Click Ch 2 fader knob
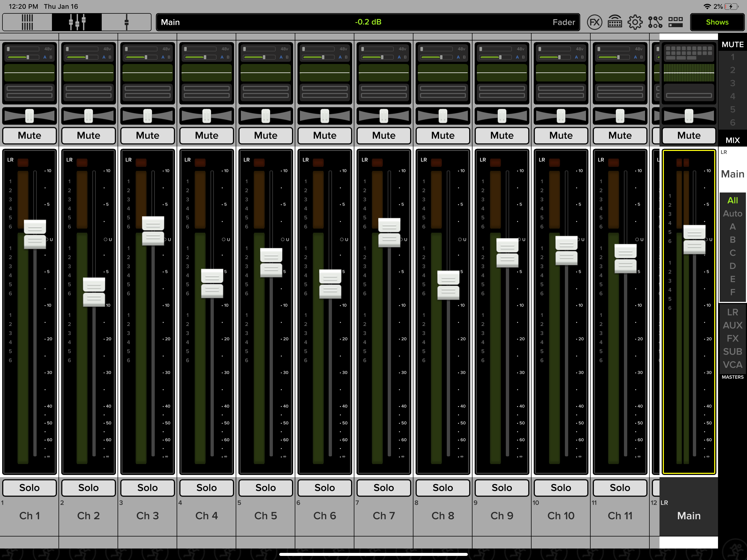This screenshot has width=747, height=560. [94, 292]
